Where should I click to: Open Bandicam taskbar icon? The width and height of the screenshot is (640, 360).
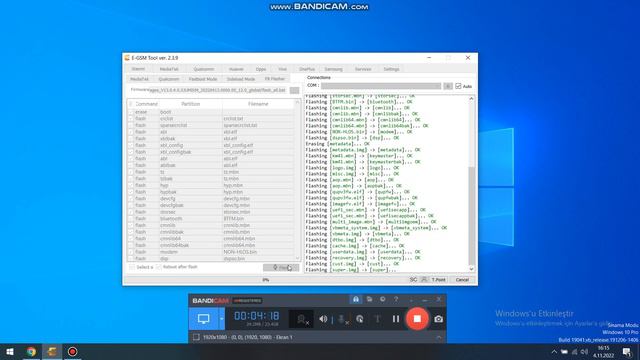[72, 351]
